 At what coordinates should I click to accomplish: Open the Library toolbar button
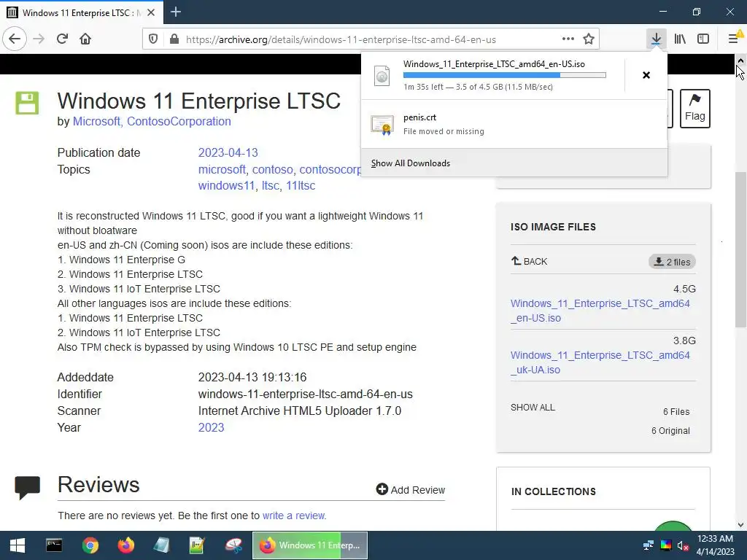[680, 39]
